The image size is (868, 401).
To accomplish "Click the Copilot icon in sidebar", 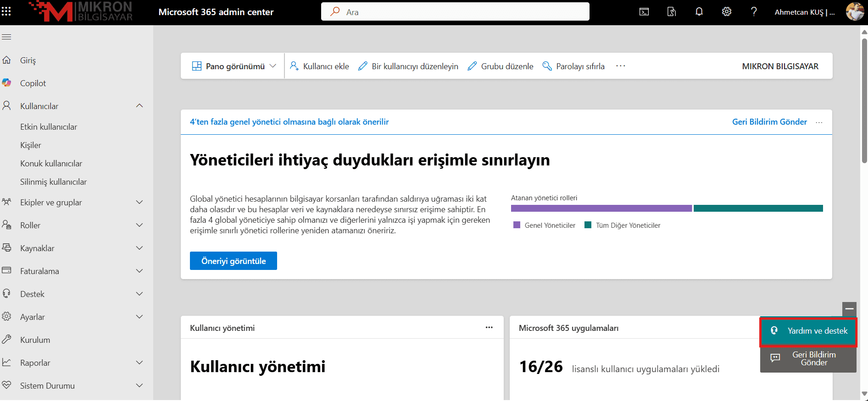I will click(6, 83).
